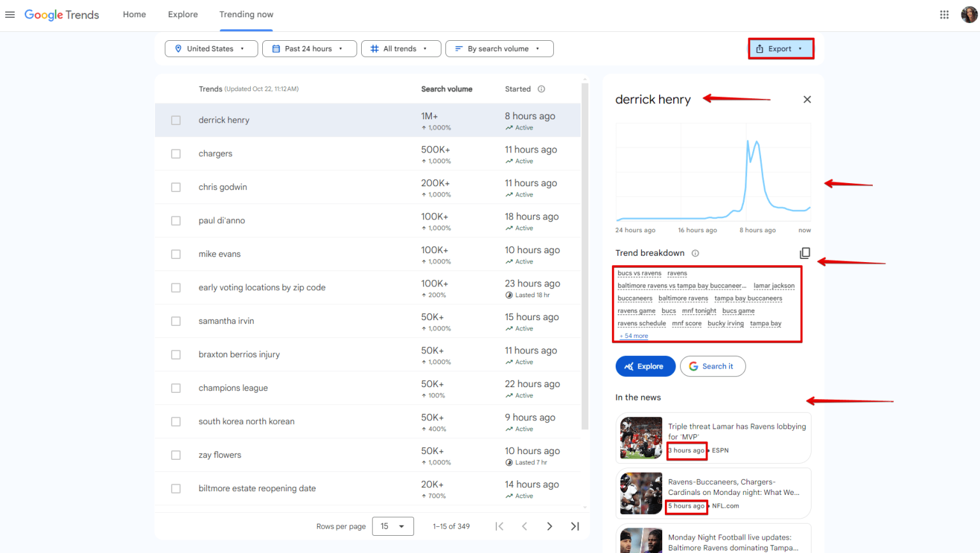The image size is (980, 553).
Task: View the Started column info tooltip
Action: pyautogui.click(x=541, y=89)
